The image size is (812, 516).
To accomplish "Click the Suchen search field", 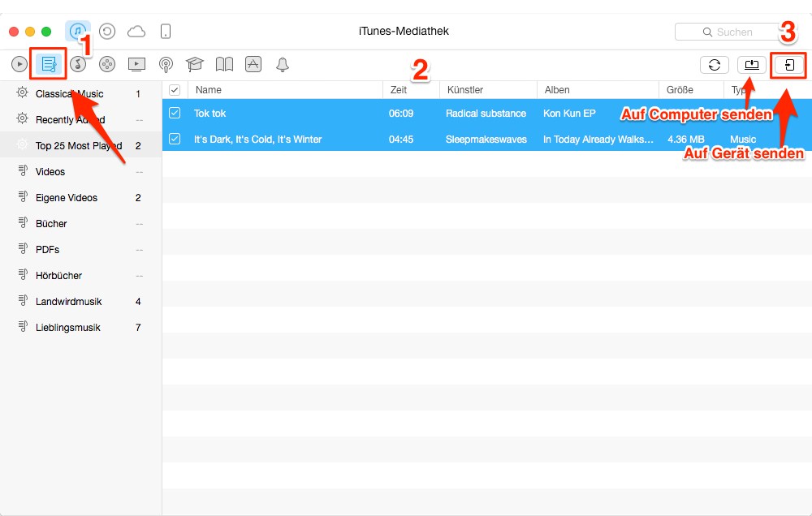I will [730, 32].
